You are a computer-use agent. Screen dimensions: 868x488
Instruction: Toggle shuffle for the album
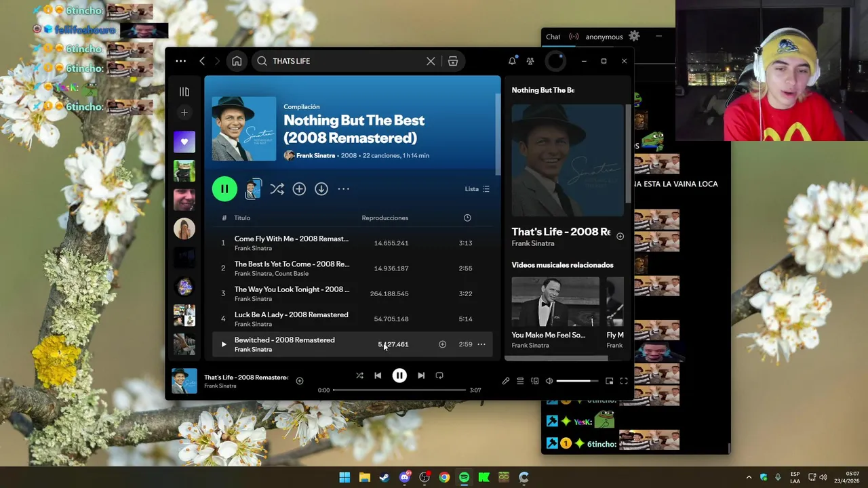pyautogui.click(x=277, y=189)
